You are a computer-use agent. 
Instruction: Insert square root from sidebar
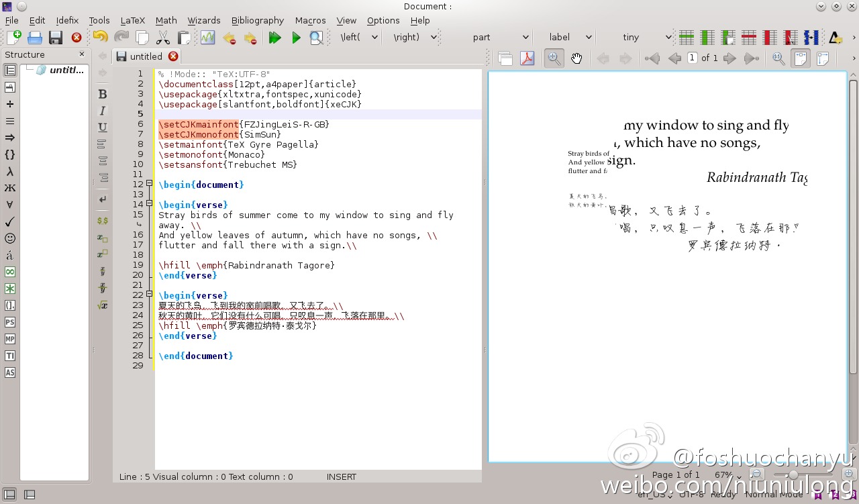point(103,305)
